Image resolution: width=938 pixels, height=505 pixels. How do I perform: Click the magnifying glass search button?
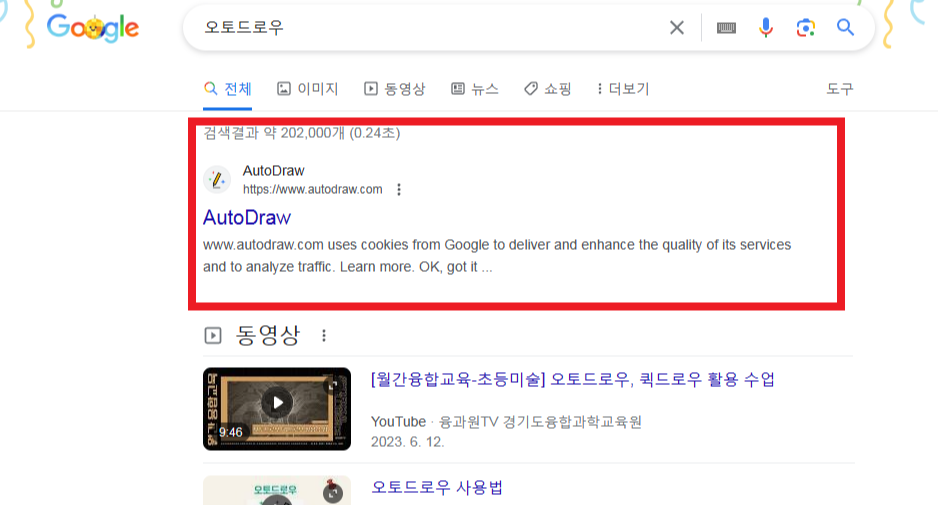[845, 28]
